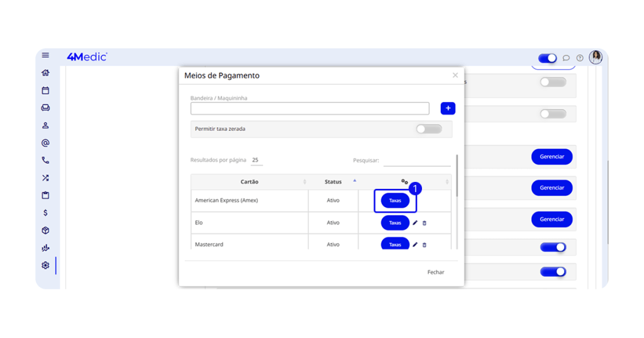This screenshot has width=644, height=338.
Task: Click the Bandeira / Maquininha input field
Action: (309, 109)
